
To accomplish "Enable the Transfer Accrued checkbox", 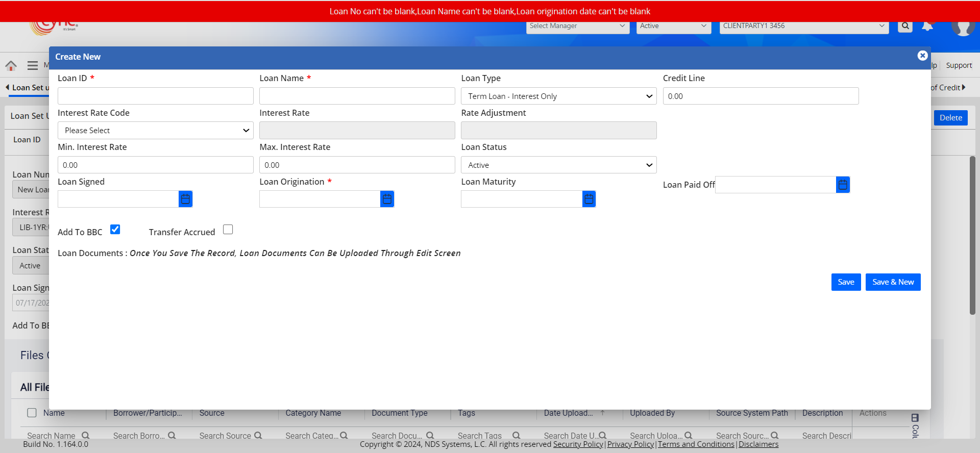I will [x=228, y=230].
